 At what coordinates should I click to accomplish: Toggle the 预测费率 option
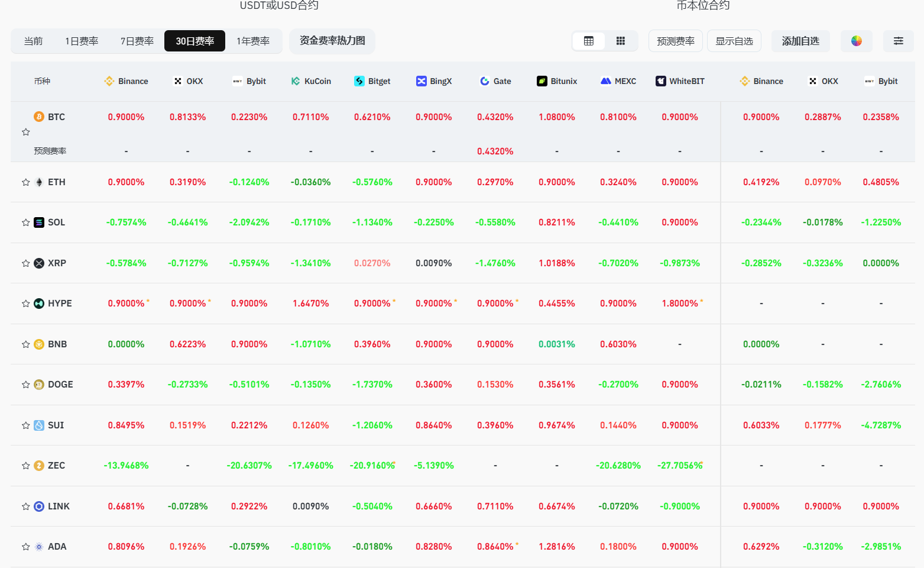click(x=675, y=41)
